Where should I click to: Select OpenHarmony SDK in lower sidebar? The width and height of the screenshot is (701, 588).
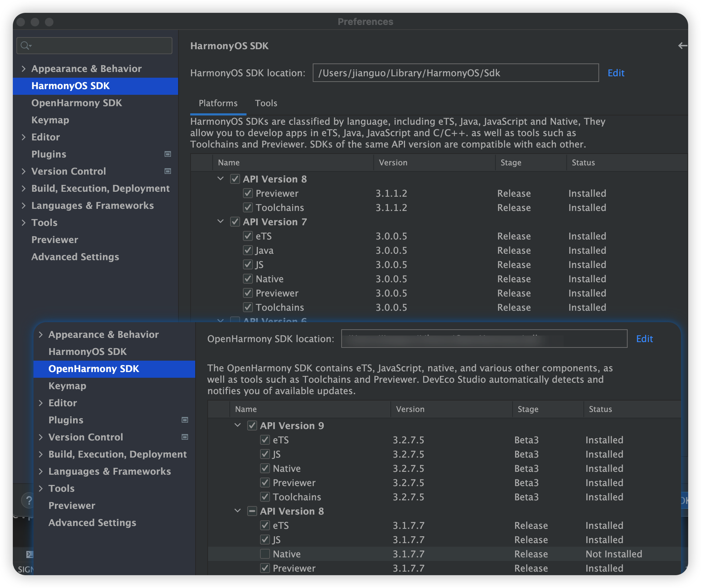click(114, 369)
